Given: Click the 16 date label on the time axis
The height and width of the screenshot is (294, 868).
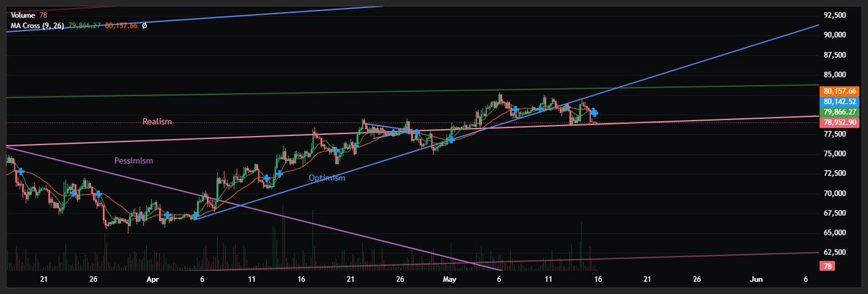Looking at the screenshot, I should pos(599,279).
